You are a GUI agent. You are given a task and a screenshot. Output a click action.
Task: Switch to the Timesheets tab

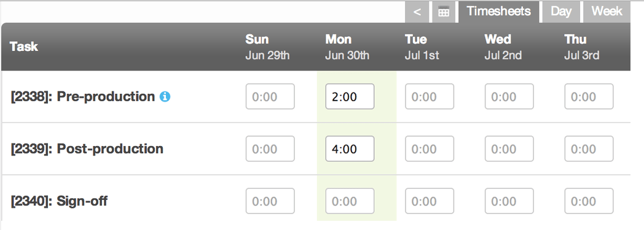[x=498, y=12]
